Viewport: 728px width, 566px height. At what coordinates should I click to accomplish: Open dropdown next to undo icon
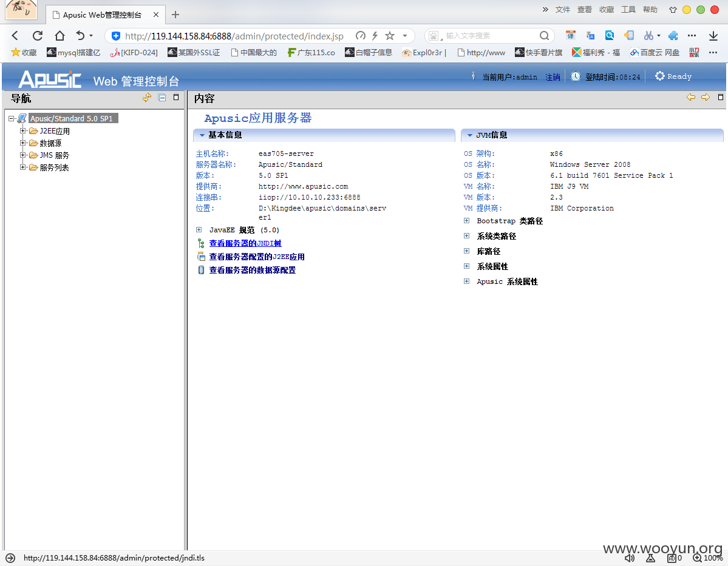click(91, 36)
